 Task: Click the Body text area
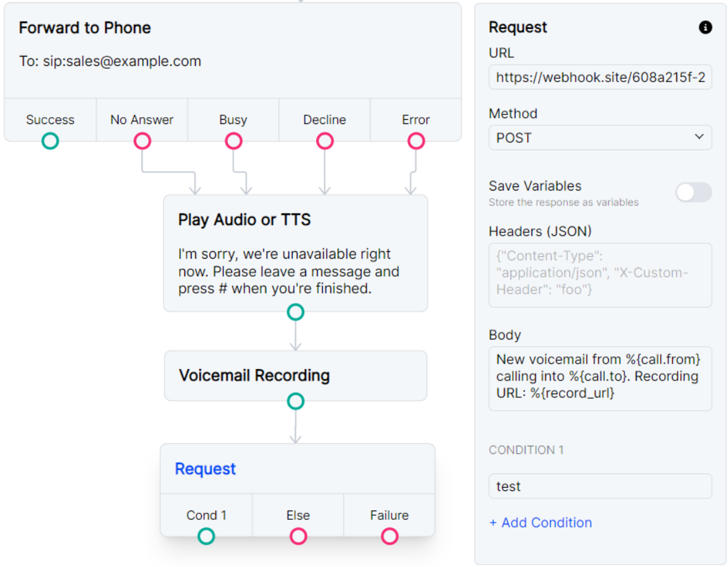coord(600,376)
